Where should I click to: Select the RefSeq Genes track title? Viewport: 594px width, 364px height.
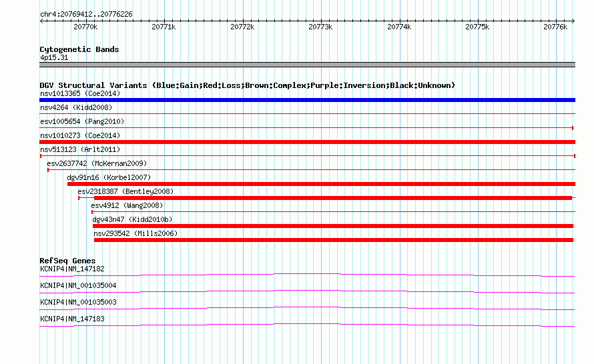pyautogui.click(x=67, y=261)
